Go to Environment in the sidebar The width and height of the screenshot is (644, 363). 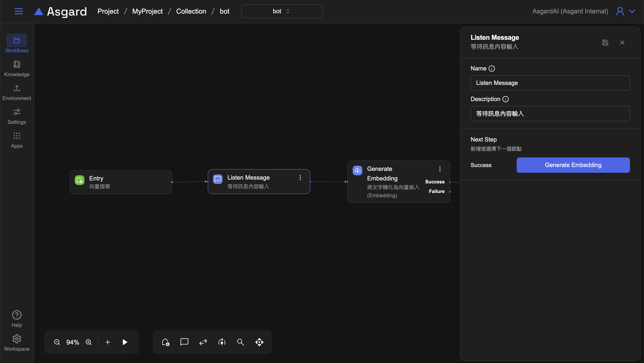point(17,92)
